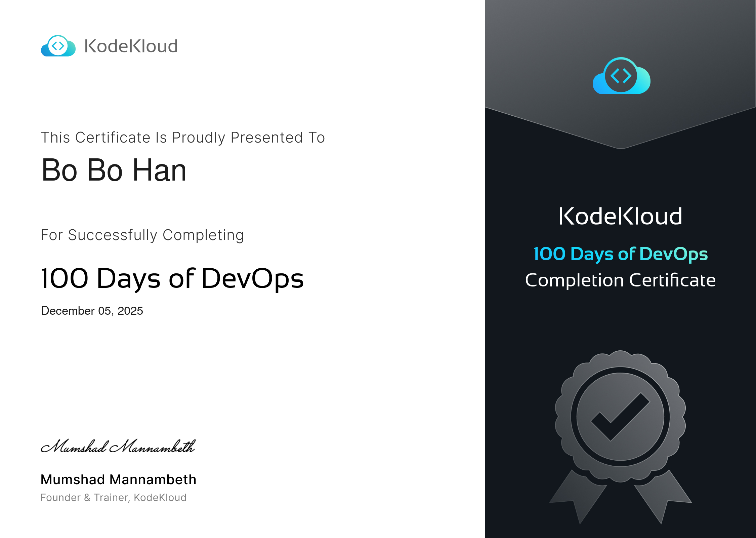Click the white KodeKloud wordmark in dark panel
Image resolution: width=756 pixels, height=538 pixels.
[620, 216]
